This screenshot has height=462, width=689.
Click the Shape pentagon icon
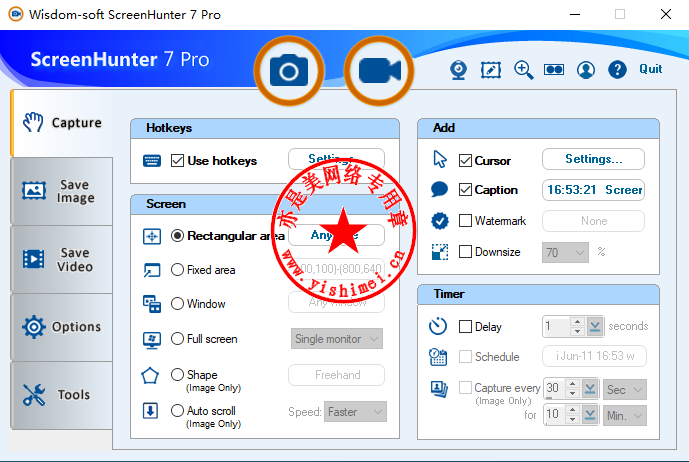150,376
